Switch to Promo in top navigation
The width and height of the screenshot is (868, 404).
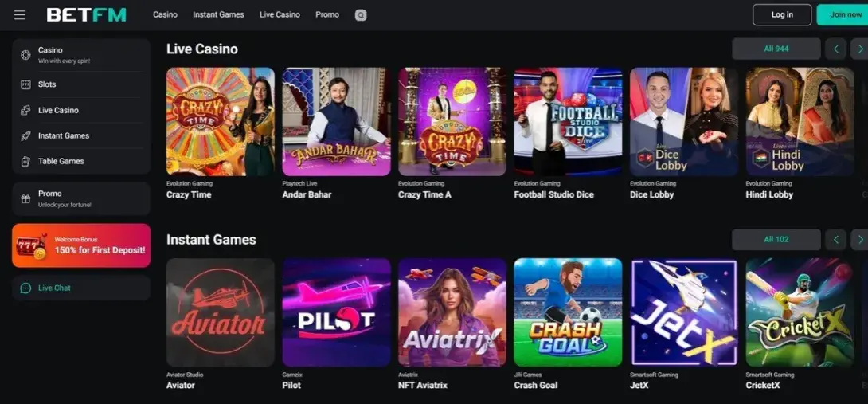[x=327, y=14]
